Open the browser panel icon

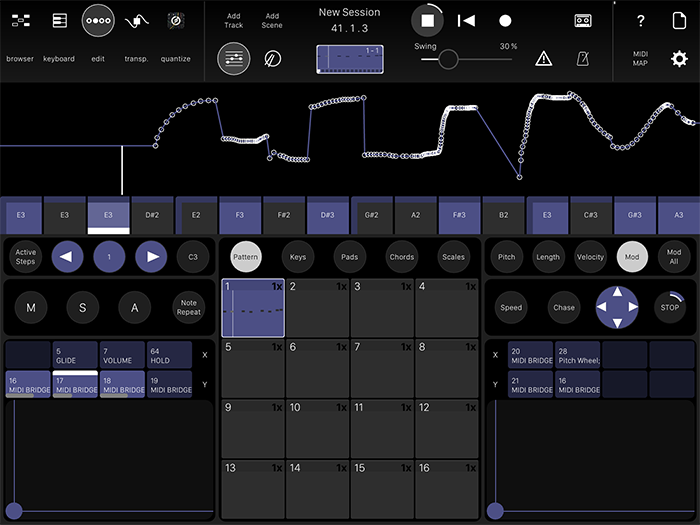tap(21, 21)
